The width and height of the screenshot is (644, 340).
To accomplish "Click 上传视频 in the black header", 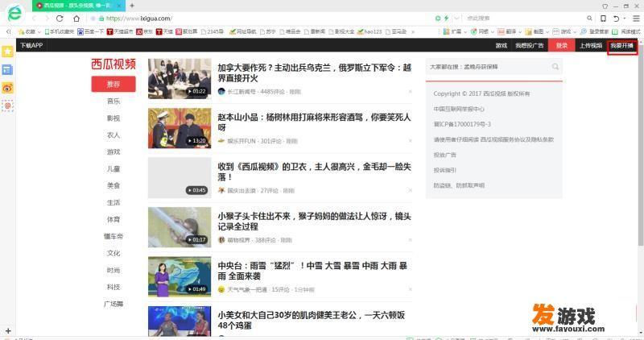I will coord(591,45).
